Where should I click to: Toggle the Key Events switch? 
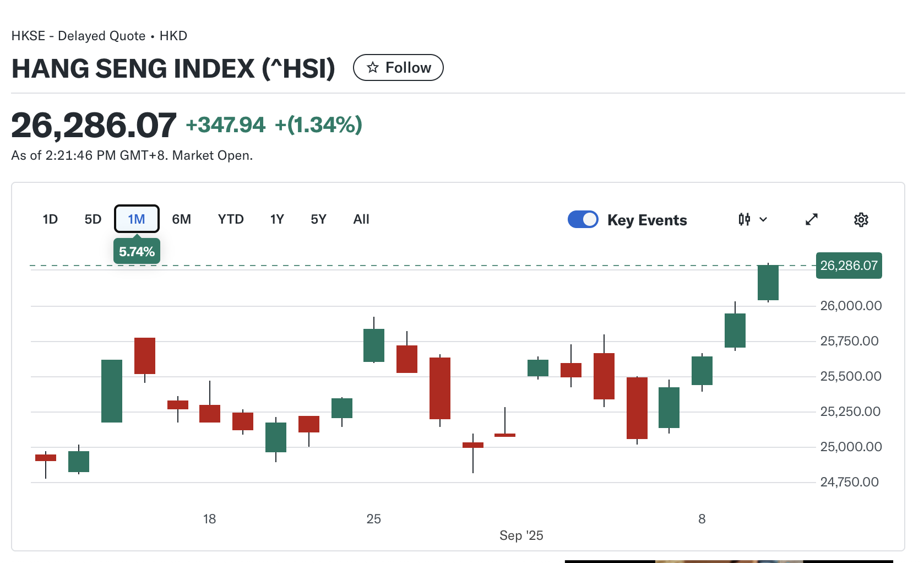[583, 219]
